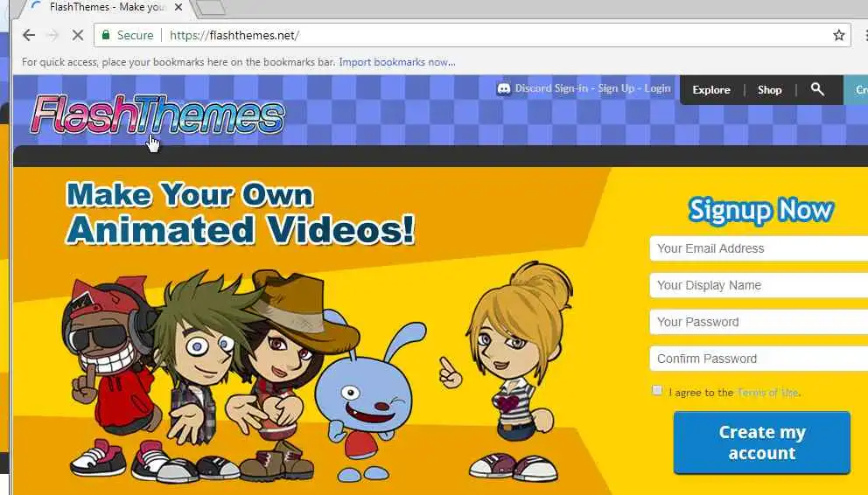This screenshot has width=868, height=495.
Task: Go back with the browser back arrow
Action: [29, 35]
